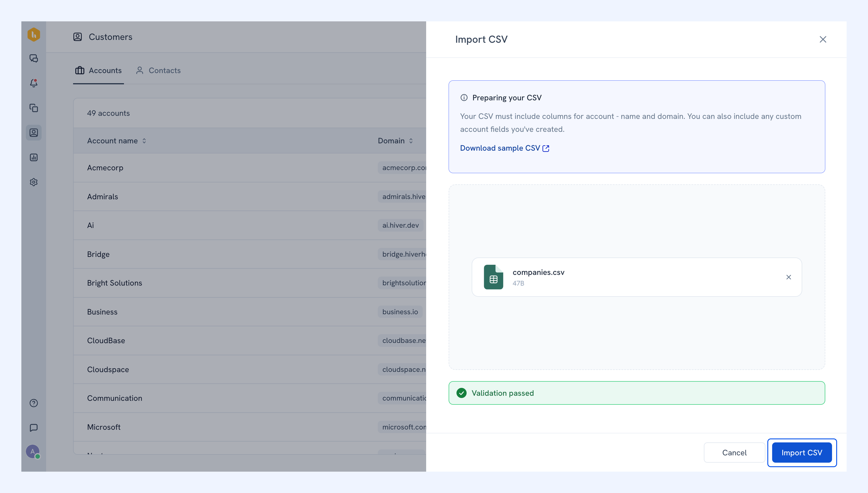Close the Import CSV panel
The height and width of the screenshot is (493, 868).
tap(823, 39)
